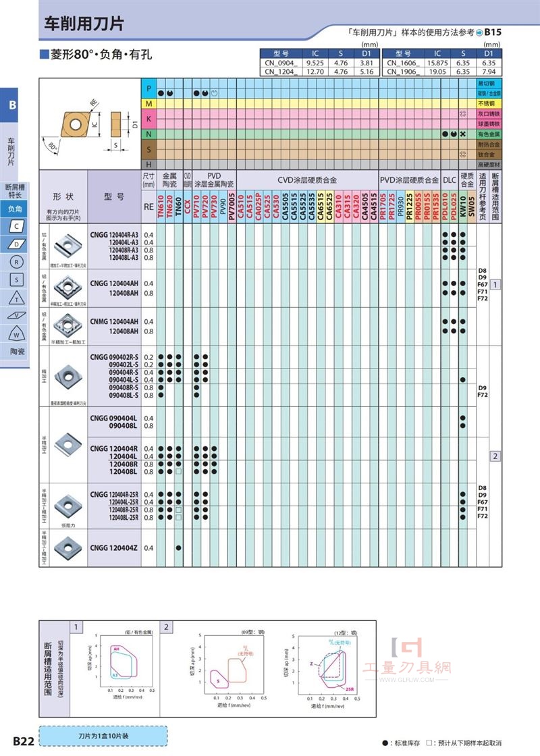The image size is (540, 756).
Task: Click the CNGG 090402R-S insert thumbnail
Action: pyautogui.click(x=68, y=377)
